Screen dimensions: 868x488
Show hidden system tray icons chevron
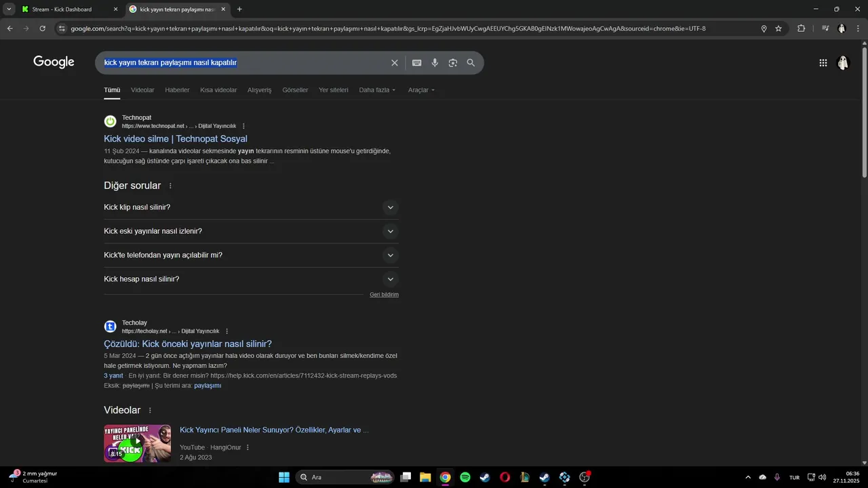coord(748,477)
